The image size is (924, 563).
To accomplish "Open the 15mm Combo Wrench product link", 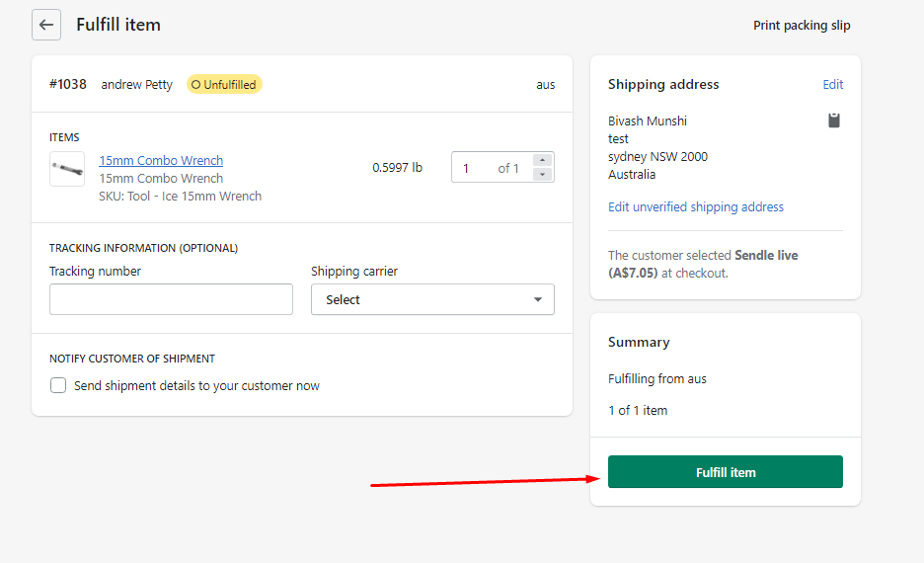I will 161,161.
